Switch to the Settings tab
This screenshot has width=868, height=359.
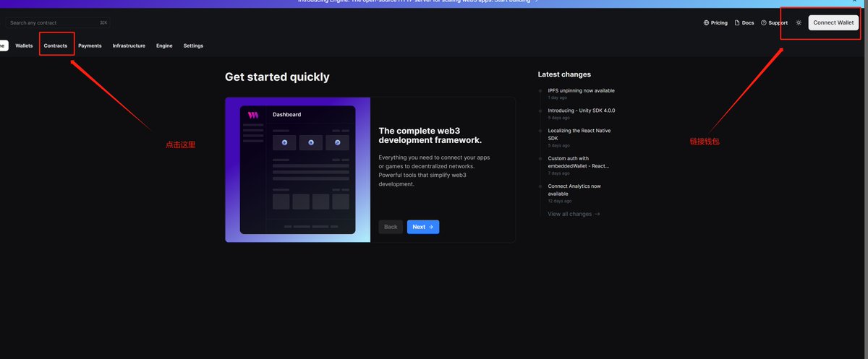pos(193,46)
